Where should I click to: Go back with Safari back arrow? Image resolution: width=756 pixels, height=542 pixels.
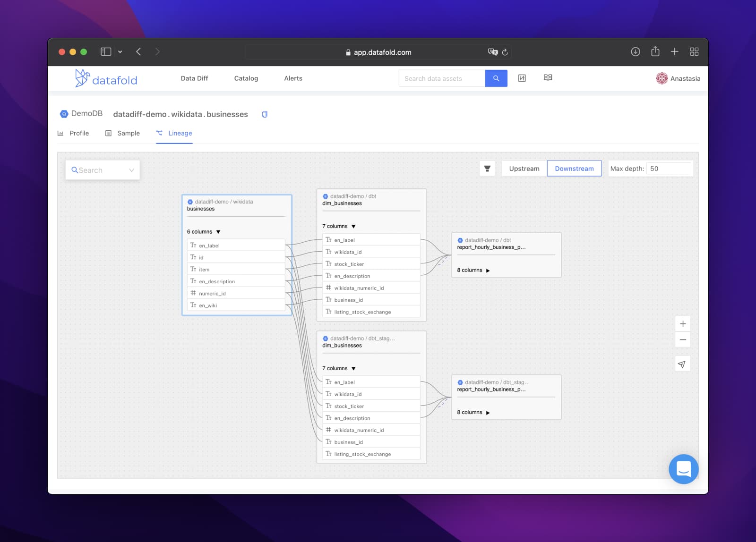[x=138, y=52]
